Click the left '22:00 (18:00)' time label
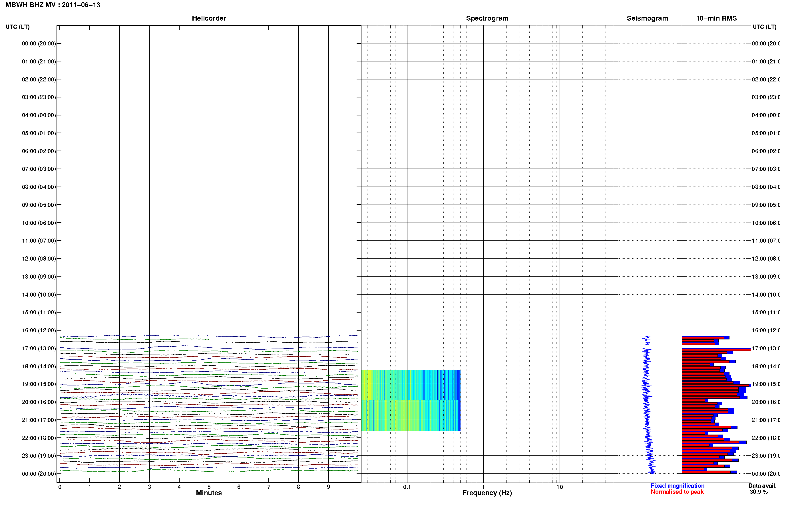 tap(39, 438)
